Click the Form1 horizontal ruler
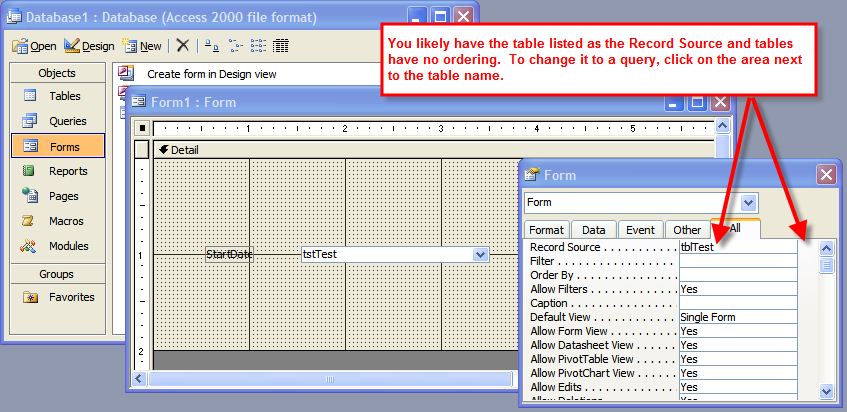Image resolution: width=847 pixels, height=412 pixels. [434, 129]
